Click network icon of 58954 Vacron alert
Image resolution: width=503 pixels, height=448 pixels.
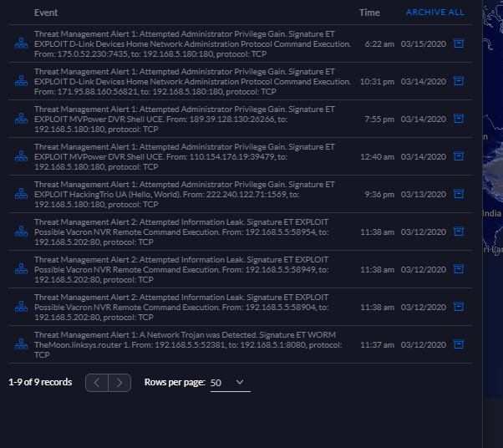(21, 232)
